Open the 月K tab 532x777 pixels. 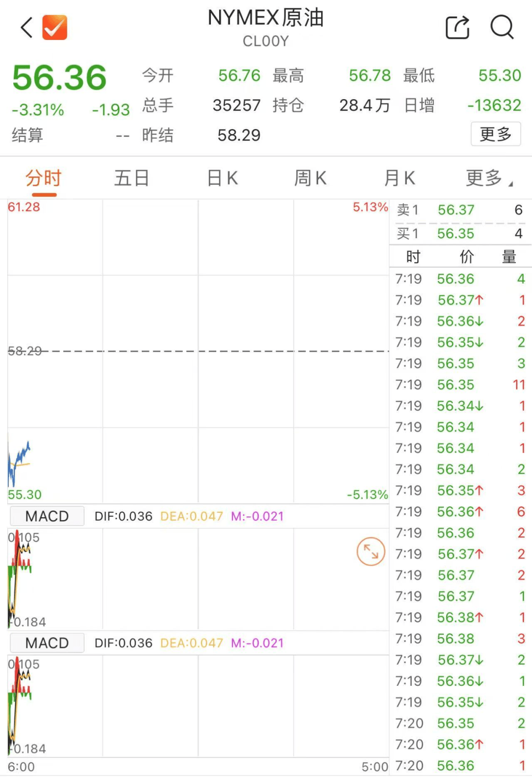[x=399, y=178]
